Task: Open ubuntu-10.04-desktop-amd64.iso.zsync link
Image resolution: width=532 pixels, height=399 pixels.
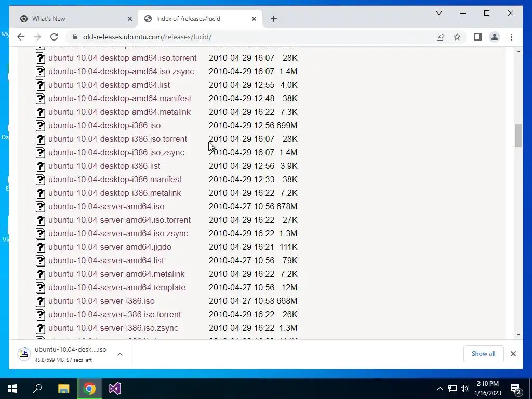Action: pos(121,71)
